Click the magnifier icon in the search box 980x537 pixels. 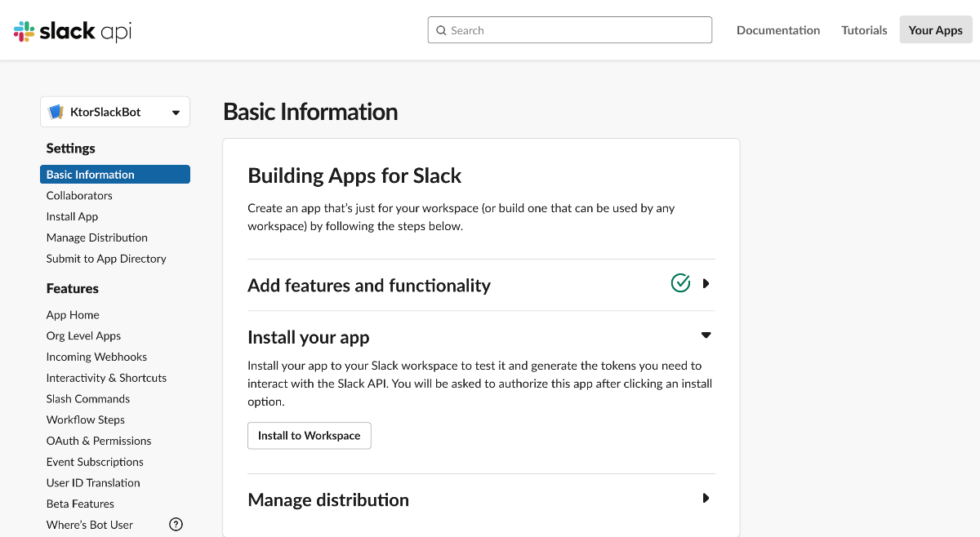click(441, 30)
